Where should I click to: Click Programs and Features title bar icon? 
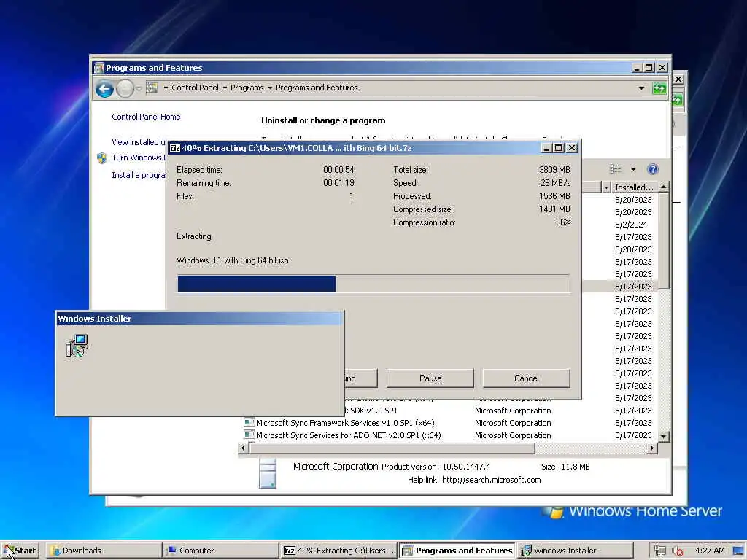[x=98, y=68]
